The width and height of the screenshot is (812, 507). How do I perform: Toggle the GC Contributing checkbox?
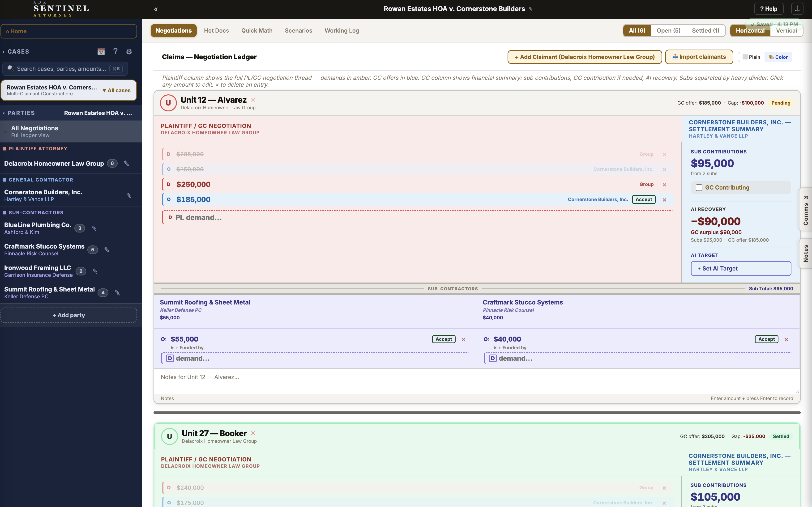[699, 188]
